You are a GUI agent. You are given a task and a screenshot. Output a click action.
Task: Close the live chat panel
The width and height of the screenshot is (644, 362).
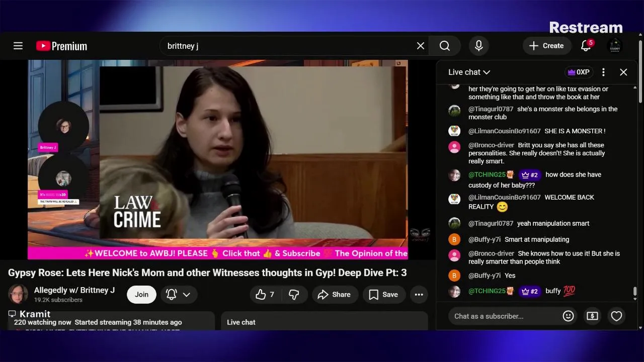(x=623, y=72)
